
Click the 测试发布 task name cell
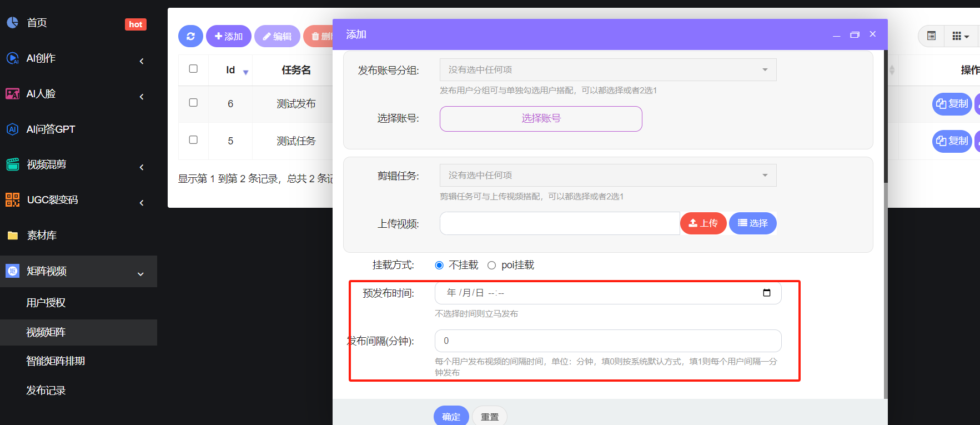(296, 104)
